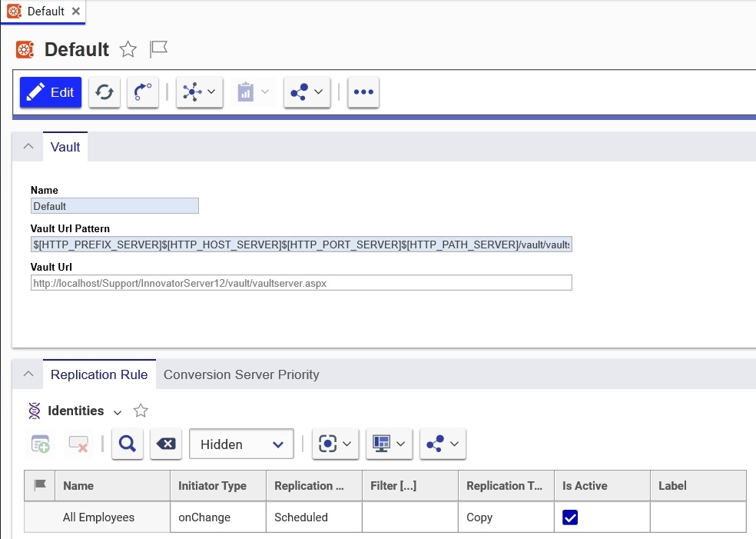This screenshot has width=756, height=539.
Task: Open the share menu in main toolbar
Action: 307,92
